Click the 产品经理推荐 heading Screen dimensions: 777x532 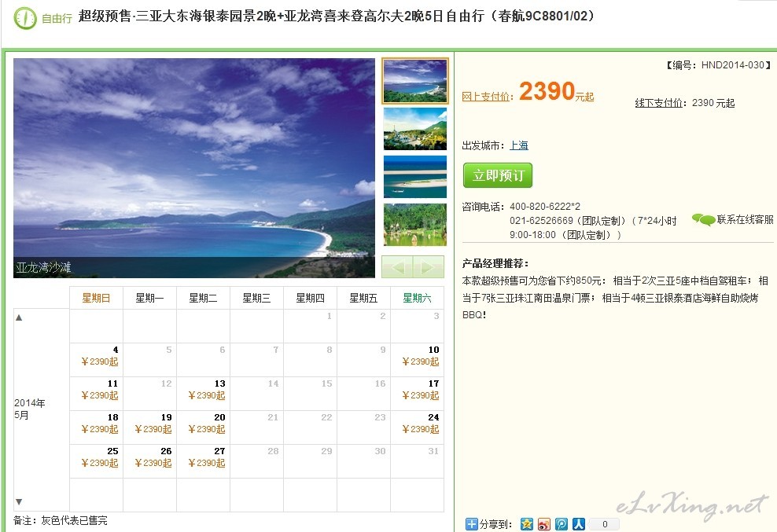point(495,263)
